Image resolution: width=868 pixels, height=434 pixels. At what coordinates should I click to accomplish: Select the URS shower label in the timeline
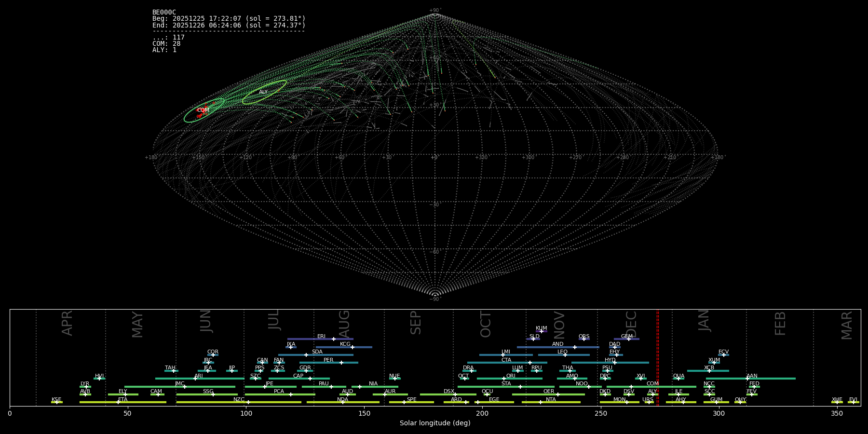(x=648, y=400)
